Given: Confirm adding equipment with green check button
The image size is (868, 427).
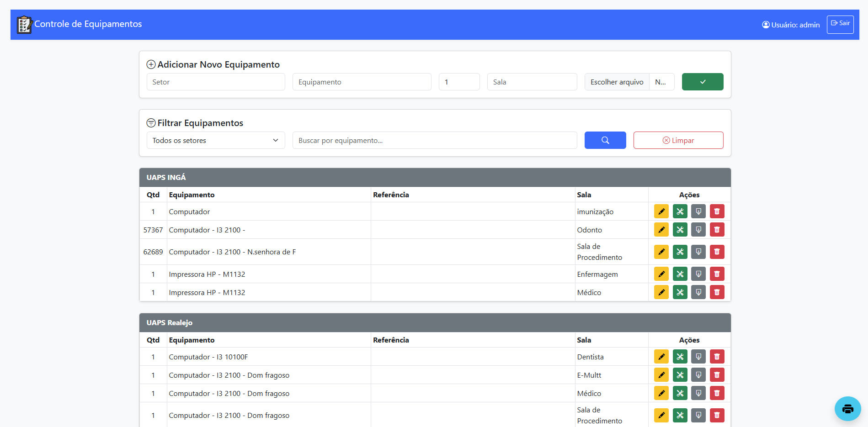Looking at the screenshot, I should coord(702,82).
